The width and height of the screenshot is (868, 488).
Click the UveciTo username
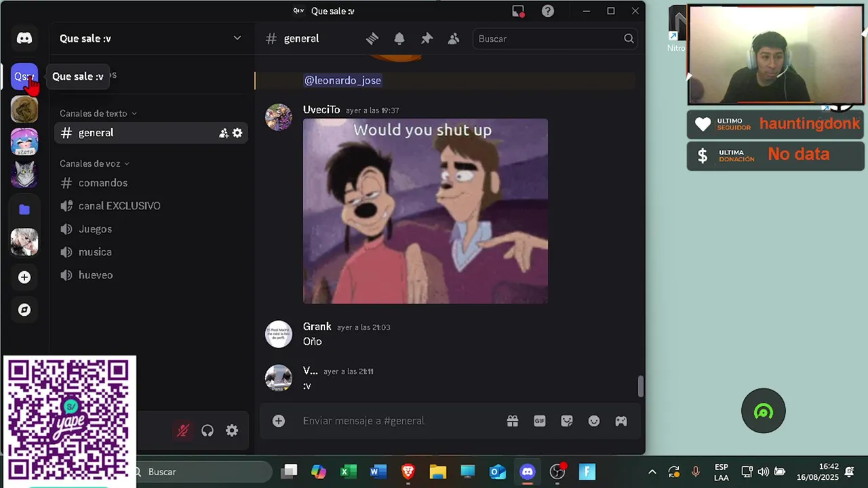click(321, 110)
